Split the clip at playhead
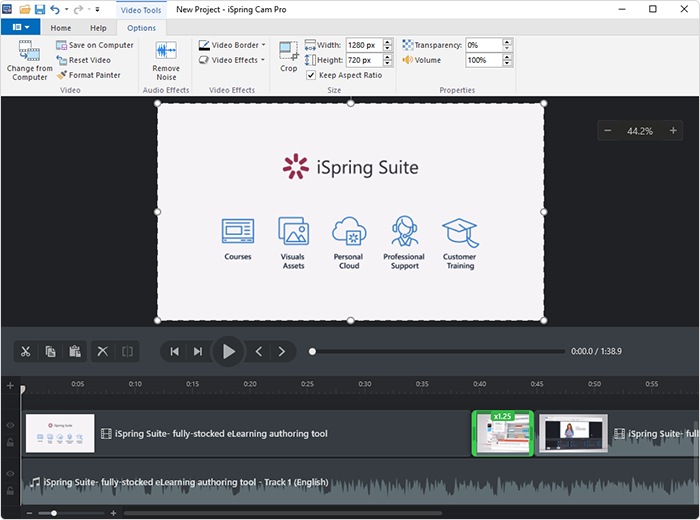 coord(127,352)
